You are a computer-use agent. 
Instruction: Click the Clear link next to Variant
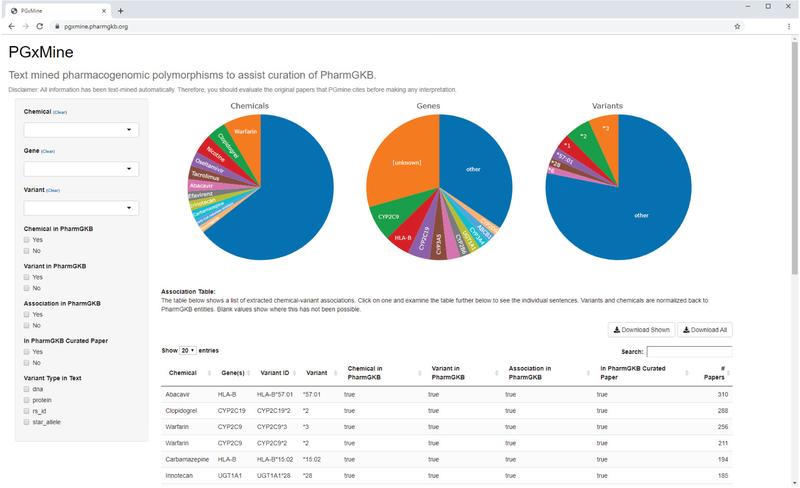52,190
